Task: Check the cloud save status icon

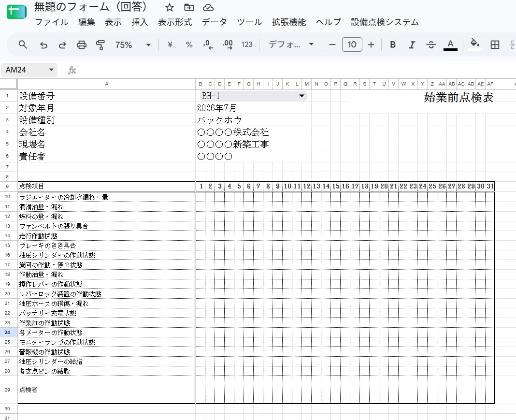Action: pyautogui.click(x=208, y=7)
